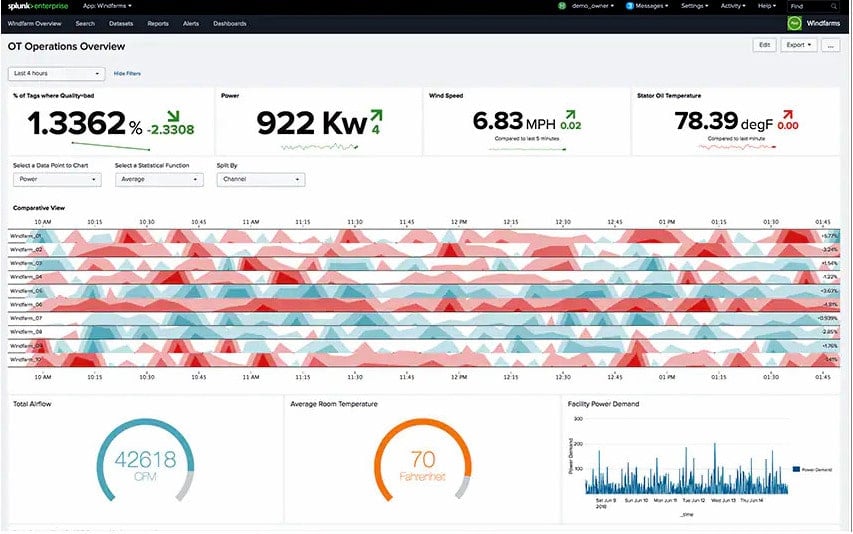The width and height of the screenshot is (853, 534).
Task: Select the Windfarm_10 row label
Action: (x=26, y=359)
